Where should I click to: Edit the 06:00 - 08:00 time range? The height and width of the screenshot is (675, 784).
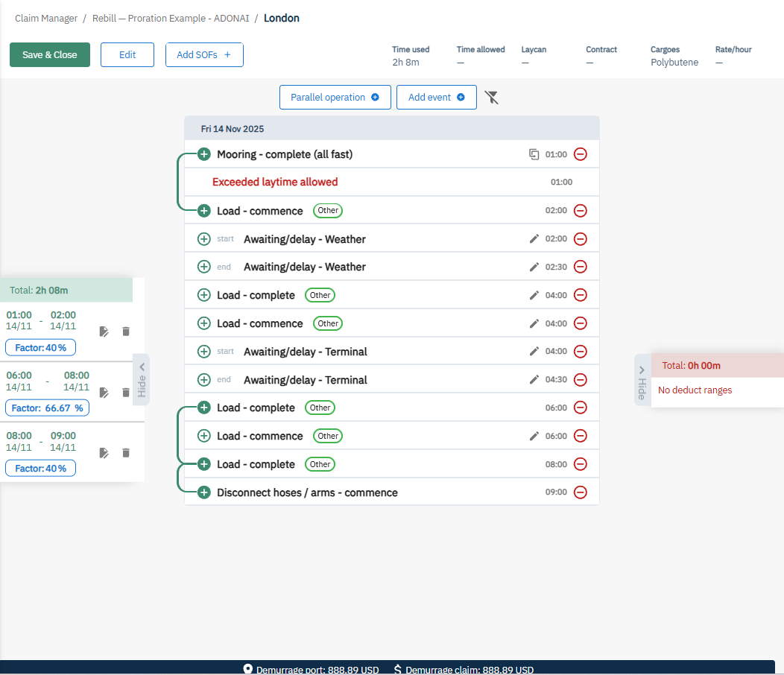104,393
